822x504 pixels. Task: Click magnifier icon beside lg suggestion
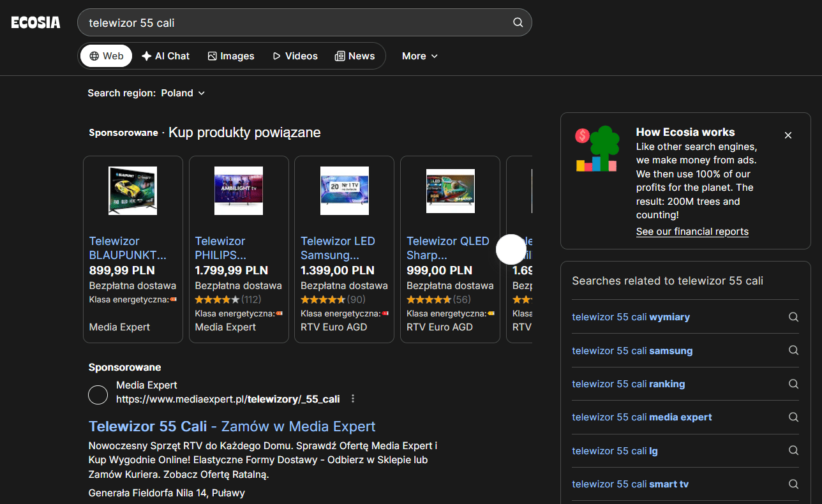(x=793, y=450)
